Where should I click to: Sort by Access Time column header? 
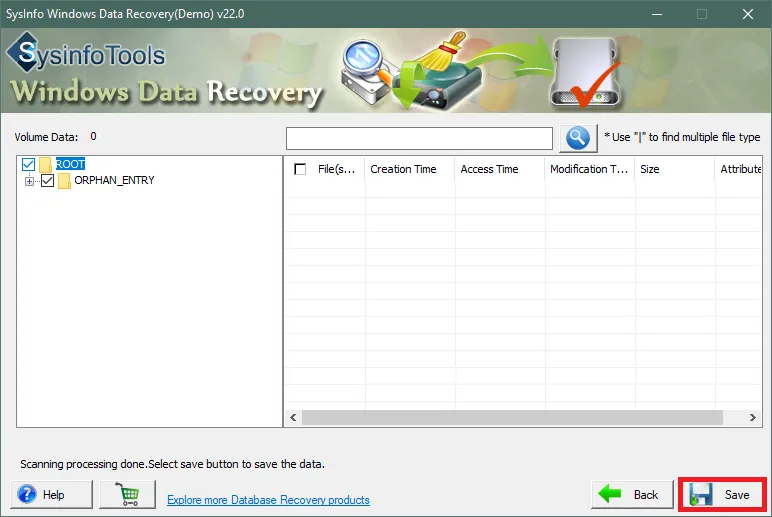[x=500, y=169]
